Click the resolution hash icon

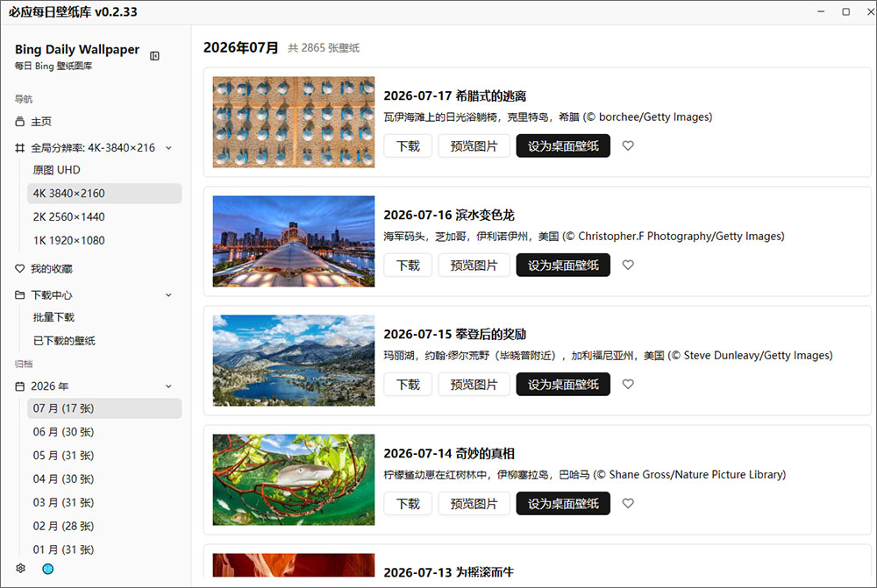click(x=20, y=148)
